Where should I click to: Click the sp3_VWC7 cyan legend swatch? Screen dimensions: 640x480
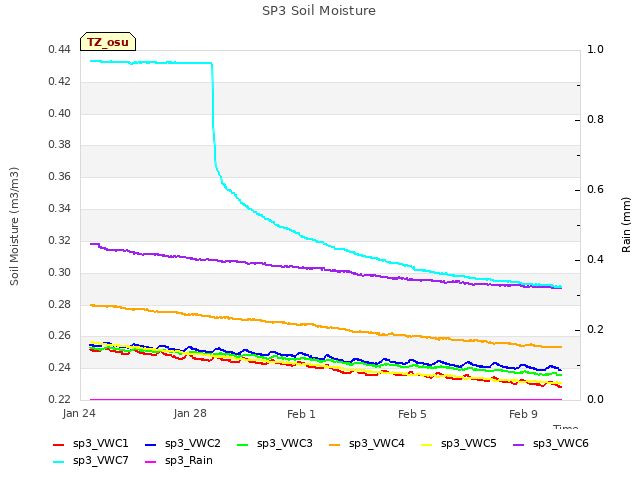(x=59, y=462)
